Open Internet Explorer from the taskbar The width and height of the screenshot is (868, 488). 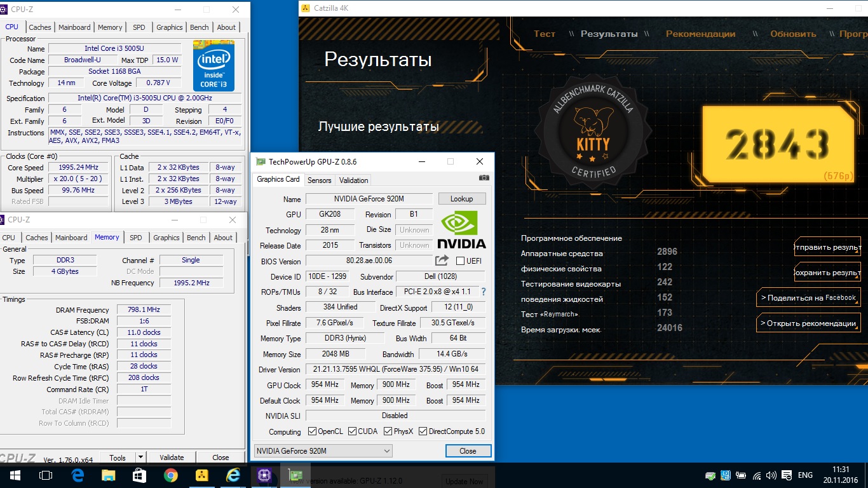pos(233,475)
